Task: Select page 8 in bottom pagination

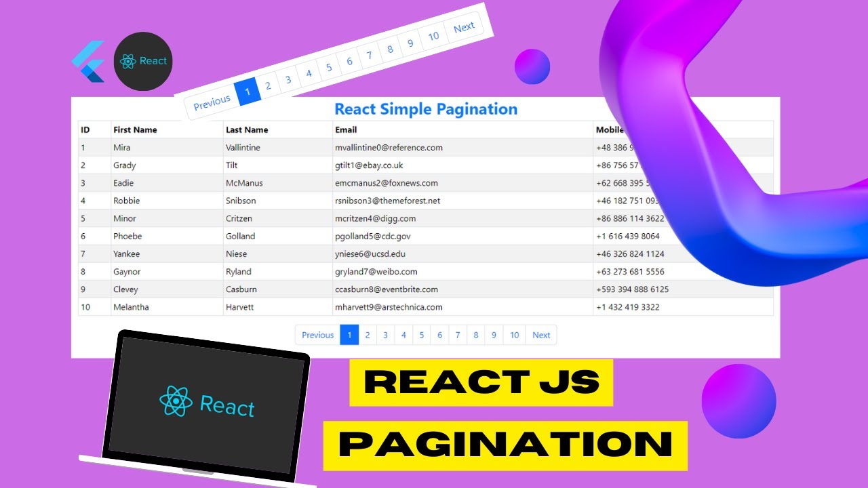Action: coord(476,335)
